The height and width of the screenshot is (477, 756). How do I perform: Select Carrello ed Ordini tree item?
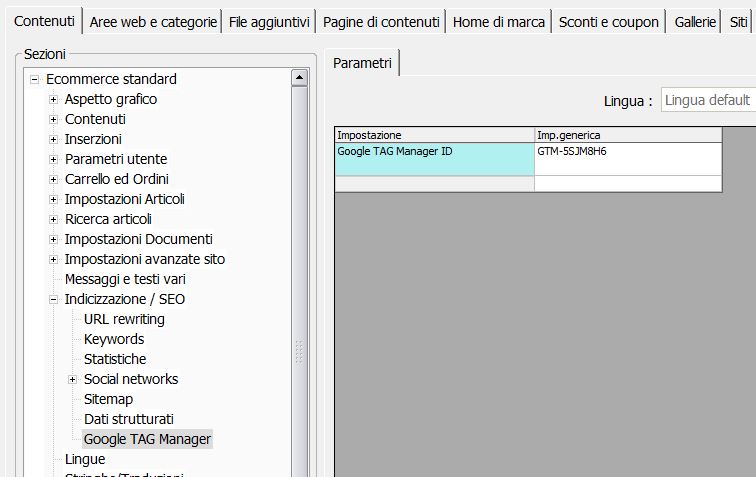117,179
